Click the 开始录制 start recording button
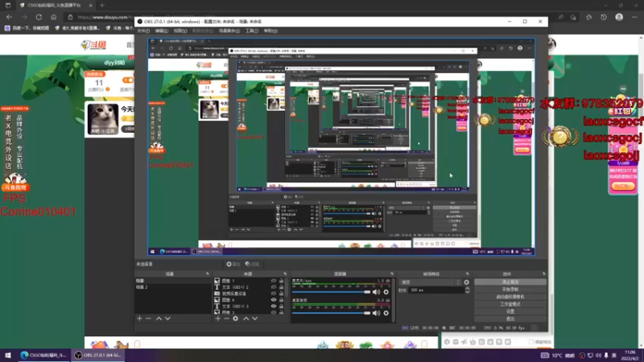Screen dimensions: 644x362 (x=510, y=290)
